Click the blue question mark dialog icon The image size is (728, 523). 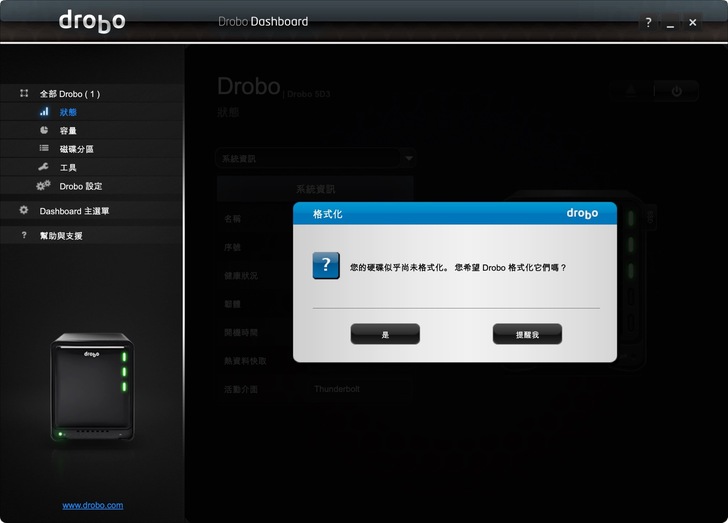[326, 266]
